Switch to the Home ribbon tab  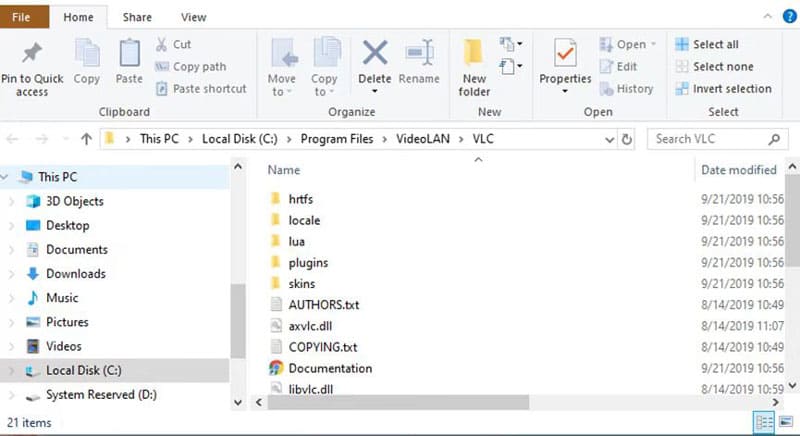click(79, 17)
